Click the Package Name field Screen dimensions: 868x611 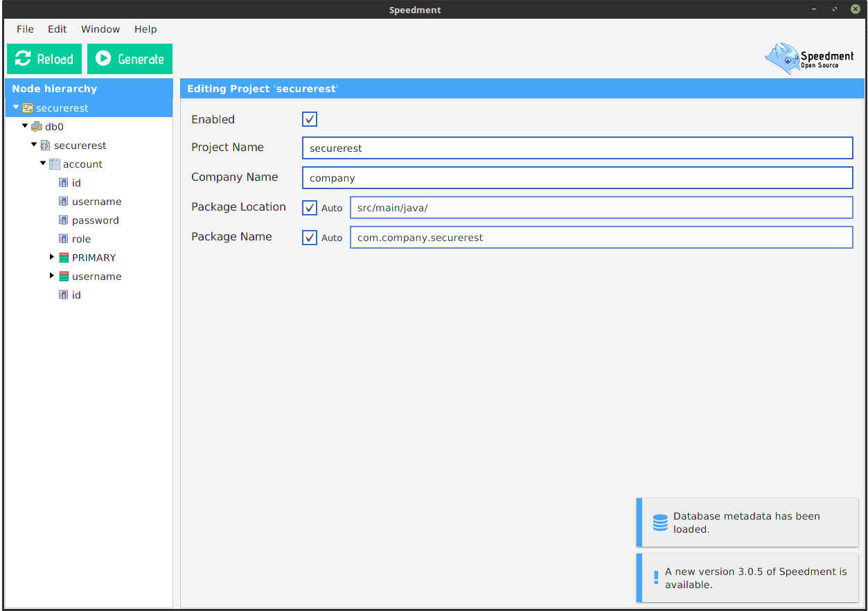[601, 238]
